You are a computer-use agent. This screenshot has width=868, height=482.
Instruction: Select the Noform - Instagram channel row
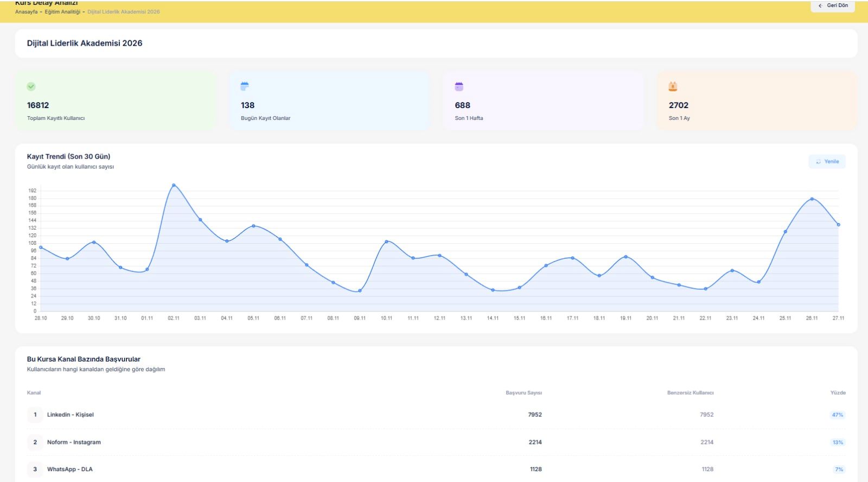(74, 442)
